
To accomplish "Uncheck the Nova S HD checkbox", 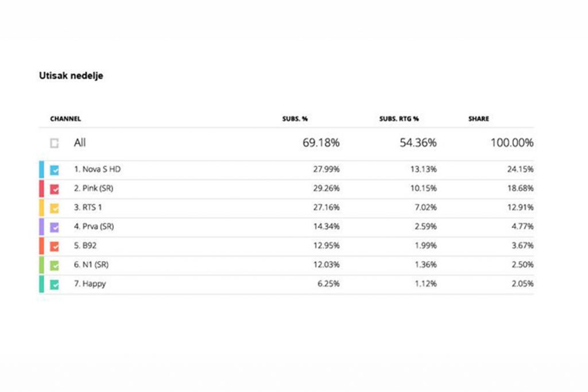I will (x=54, y=170).
